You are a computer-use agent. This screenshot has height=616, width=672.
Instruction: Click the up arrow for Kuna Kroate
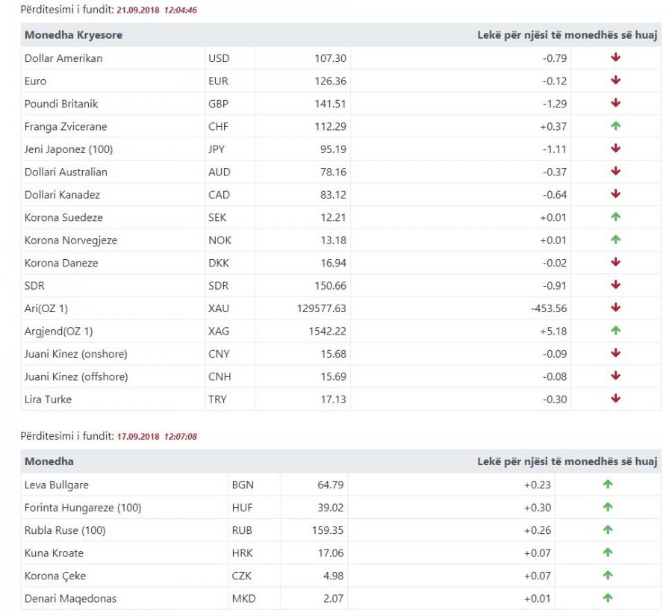coord(608,552)
